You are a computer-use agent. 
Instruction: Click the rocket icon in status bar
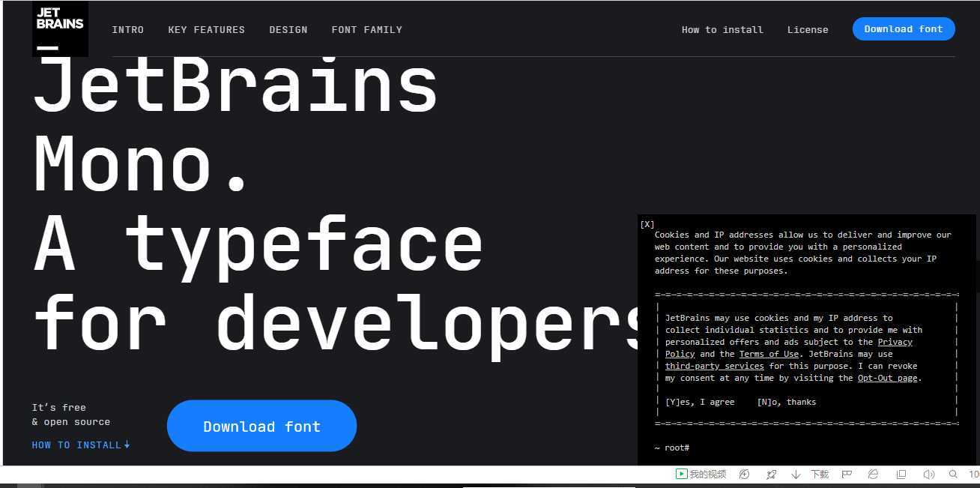coord(771,475)
